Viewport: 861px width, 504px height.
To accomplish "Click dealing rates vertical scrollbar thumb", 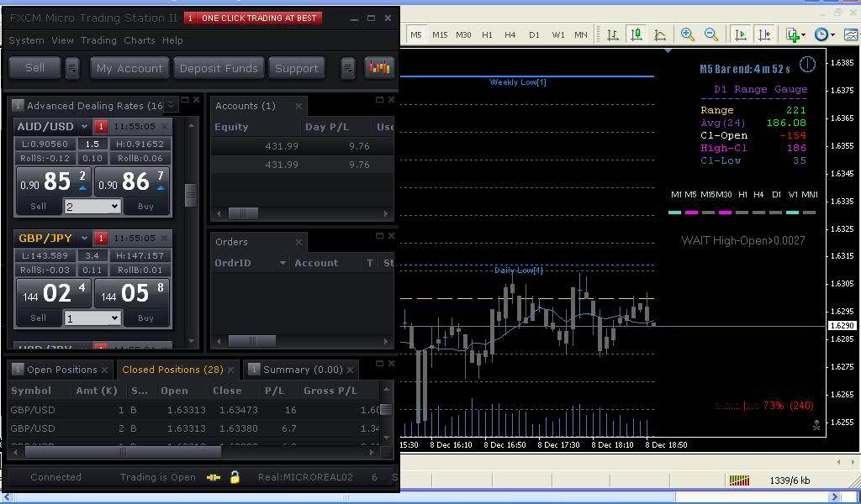I will click(191, 196).
